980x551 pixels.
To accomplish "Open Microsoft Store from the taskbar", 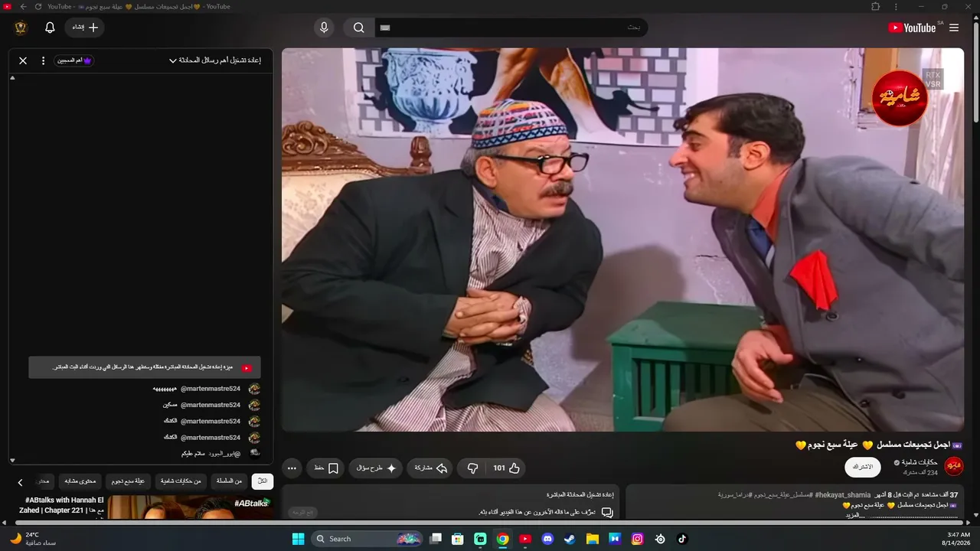I will pyautogui.click(x=458, y=539).
